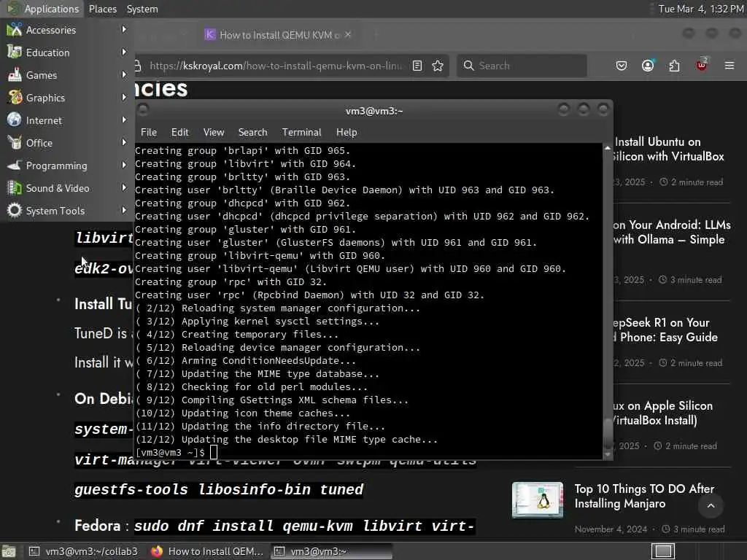Click the Accessories scissors icon
The image size is (747, 560).
[15, 29]
